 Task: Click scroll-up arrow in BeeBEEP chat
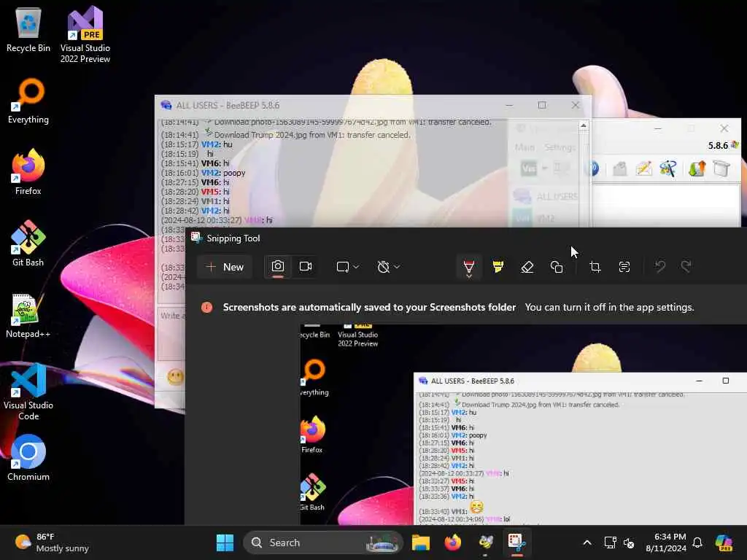(x=584, y=125)
